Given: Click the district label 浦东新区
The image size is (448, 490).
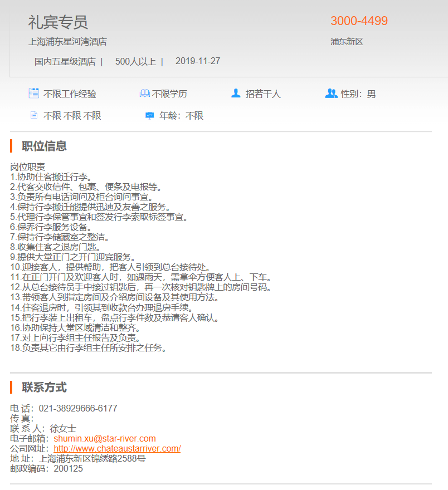Looking at the screenshot, I should coord(347,42).
